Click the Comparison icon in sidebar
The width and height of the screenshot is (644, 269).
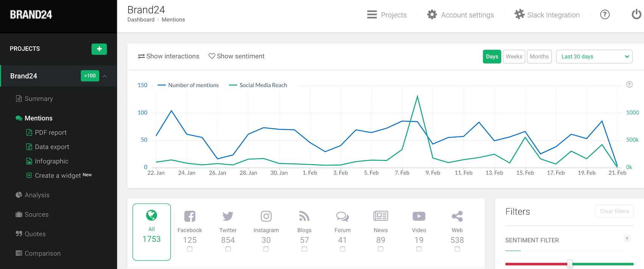pyautogui.click(x=19, y=253)
